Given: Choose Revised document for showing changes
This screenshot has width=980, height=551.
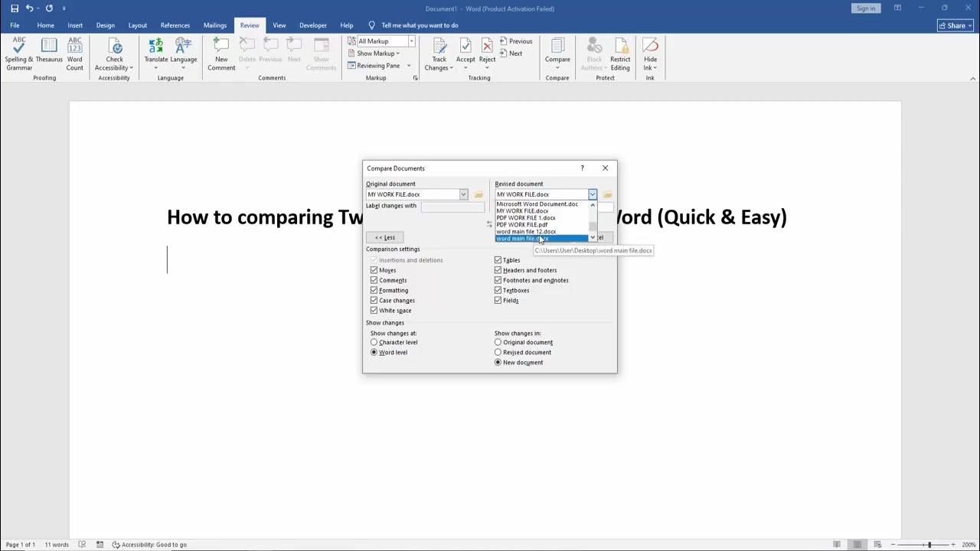Looking at the screenshot, I should click(x=498, y=352).
